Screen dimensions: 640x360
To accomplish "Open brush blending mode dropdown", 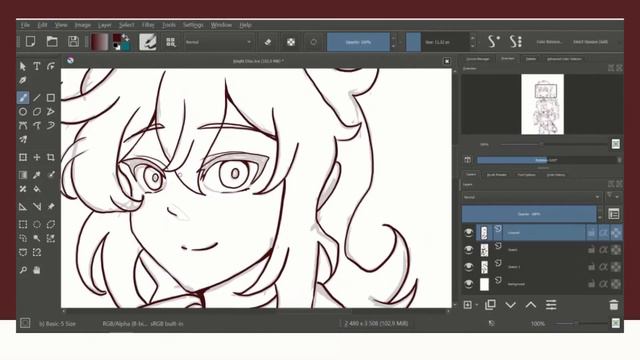I will pos(218,42).
